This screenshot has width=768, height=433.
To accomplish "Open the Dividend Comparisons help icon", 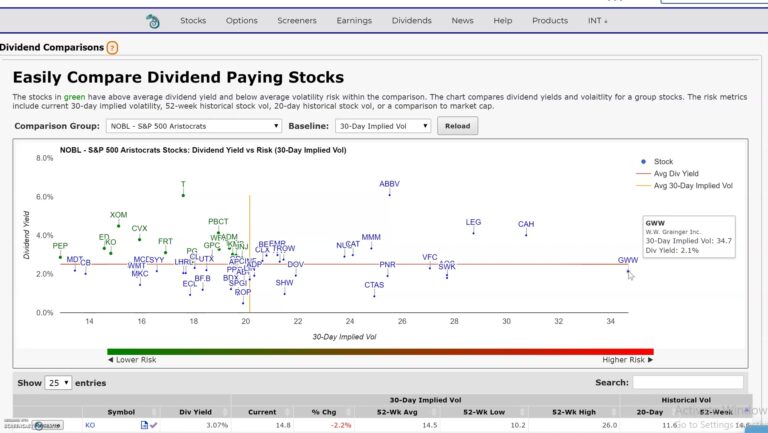I will 112,48.
